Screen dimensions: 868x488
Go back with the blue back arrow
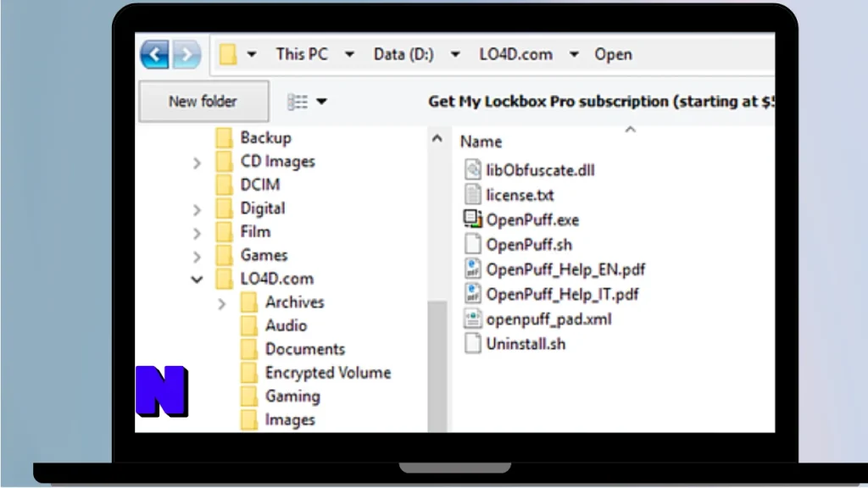click(154, 54)
